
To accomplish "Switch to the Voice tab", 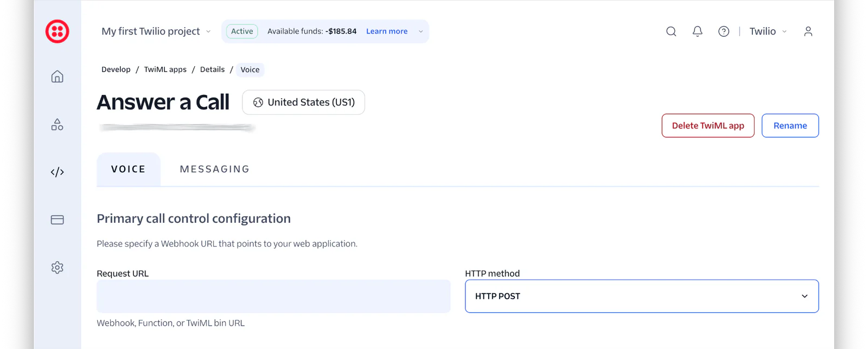I will coord(129,169).
